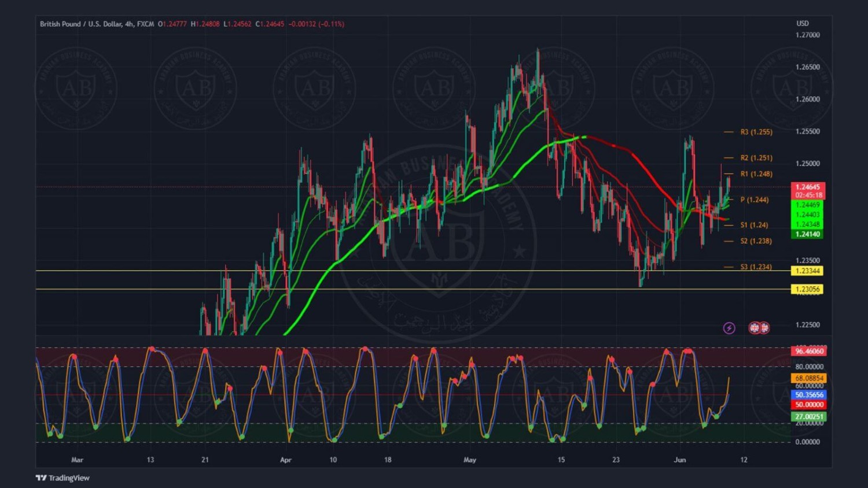This screenshot has width=868, height=488.
Task: Click the 1.23500 price axis label
Action: click(x=808, y=261)
